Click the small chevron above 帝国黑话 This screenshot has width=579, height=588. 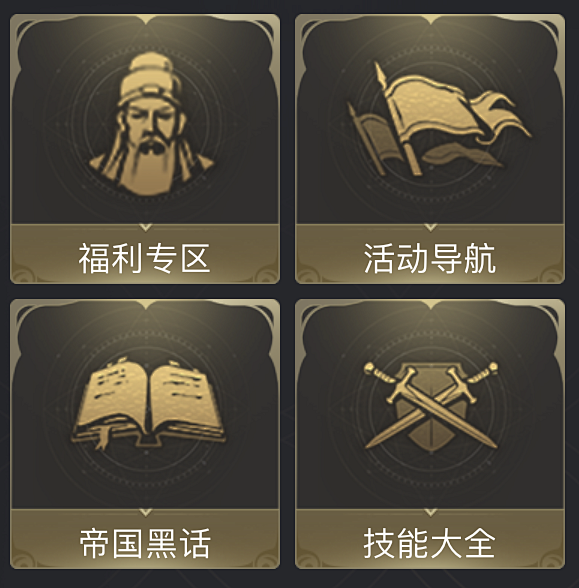[x=146, y=512]
